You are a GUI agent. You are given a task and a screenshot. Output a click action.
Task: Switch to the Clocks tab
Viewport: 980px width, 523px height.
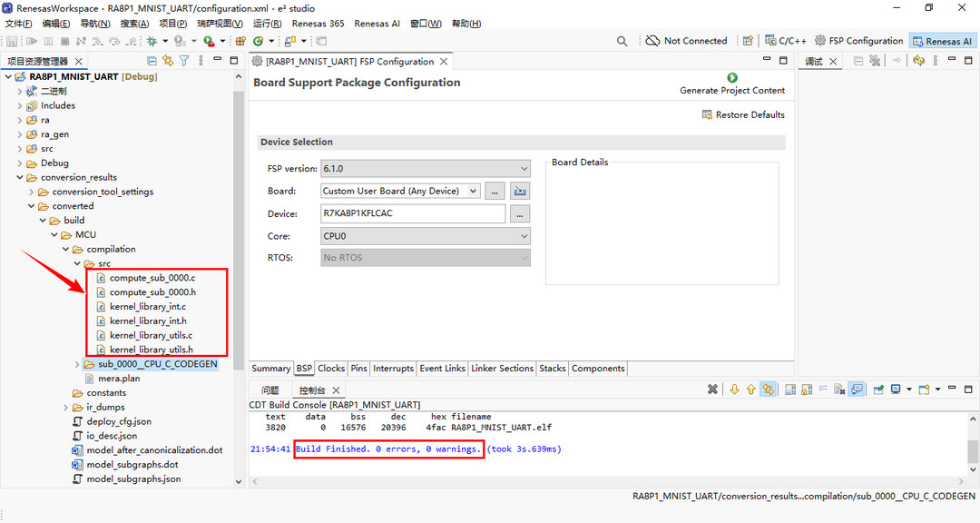point(331,369)
